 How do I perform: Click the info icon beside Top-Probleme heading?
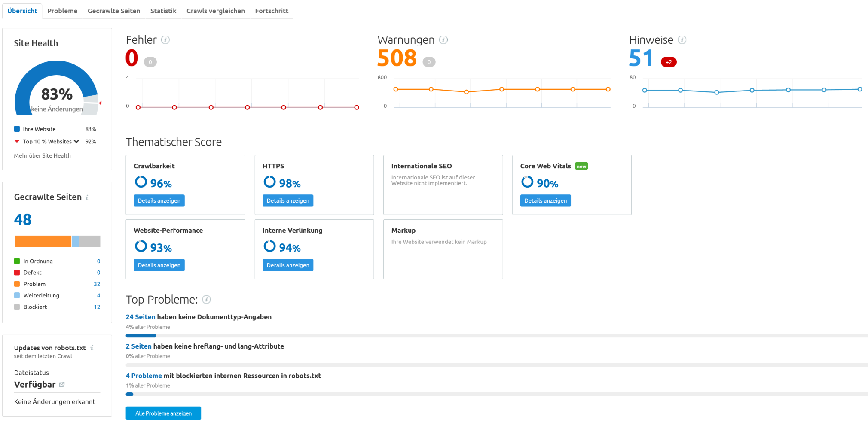206,300
